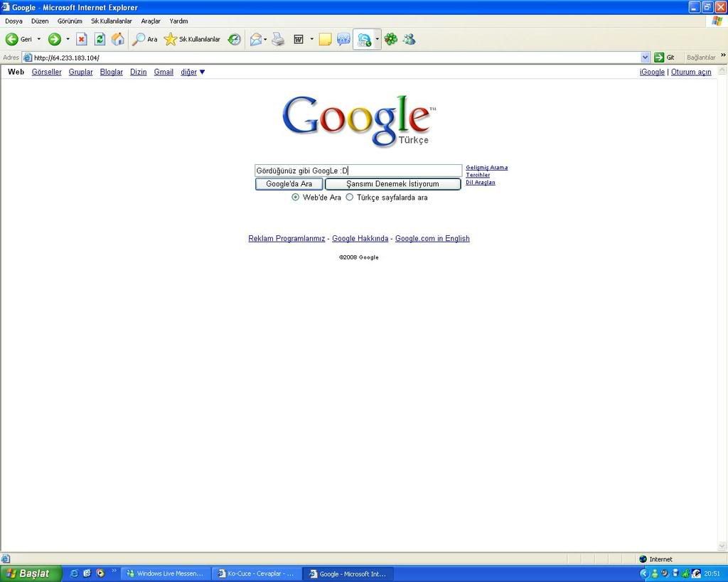Image resolution: width=728 pixels, height=582 pixels.
Task: Open the Görünüm menu
Action: [70, 21]
